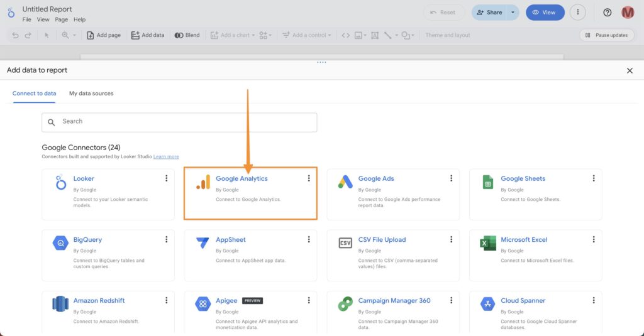Open the File menu

point(26,19)
